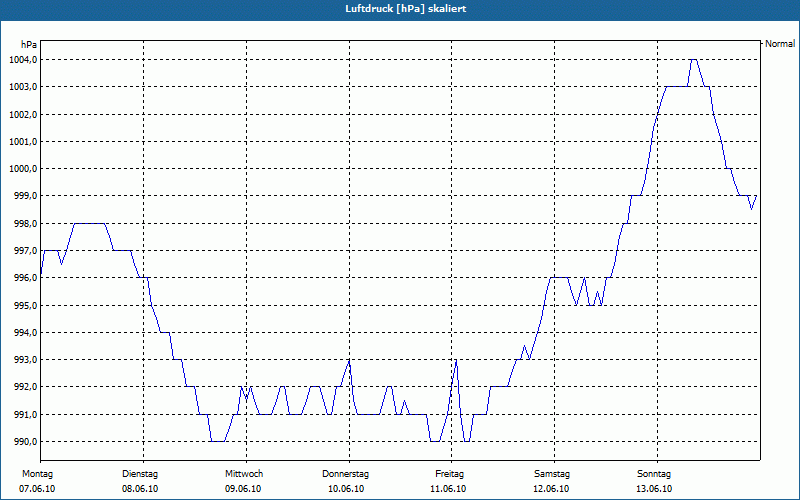Click the 'hPa' axis unit label
The width and height of the screenshot is (800, 500).
click(x=29, y=44)
